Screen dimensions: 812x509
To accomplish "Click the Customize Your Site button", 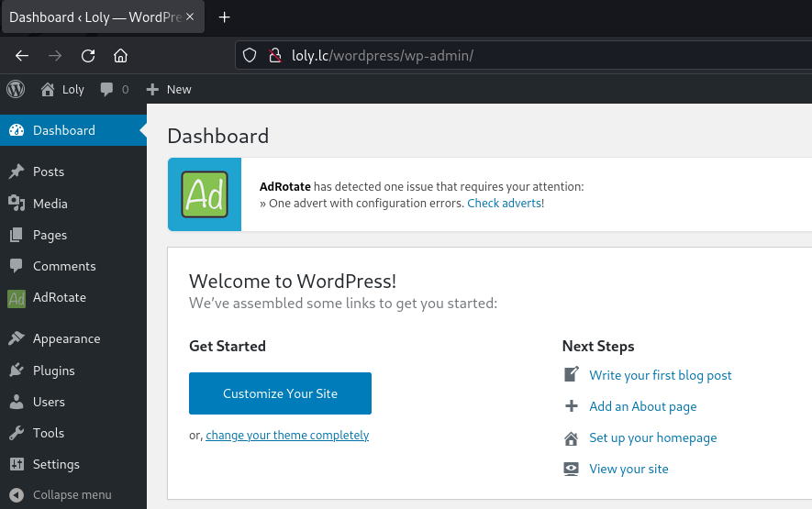I will (280, 393).
